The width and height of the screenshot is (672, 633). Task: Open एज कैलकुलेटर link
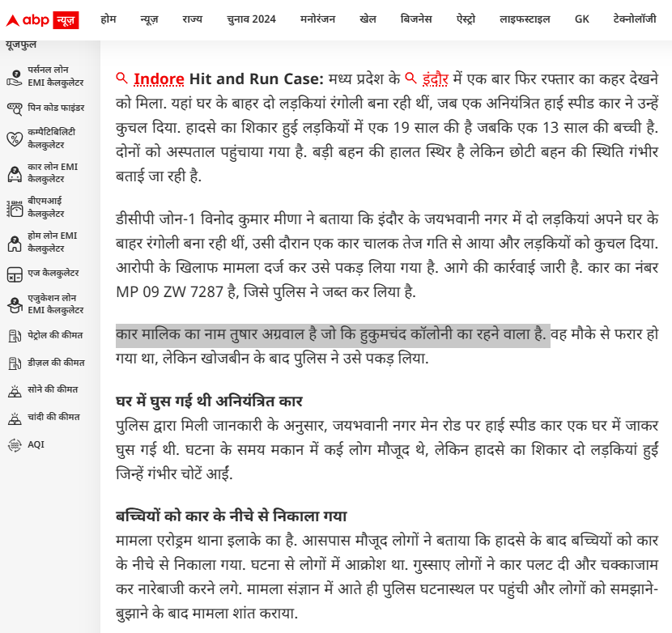pos(53,273)
